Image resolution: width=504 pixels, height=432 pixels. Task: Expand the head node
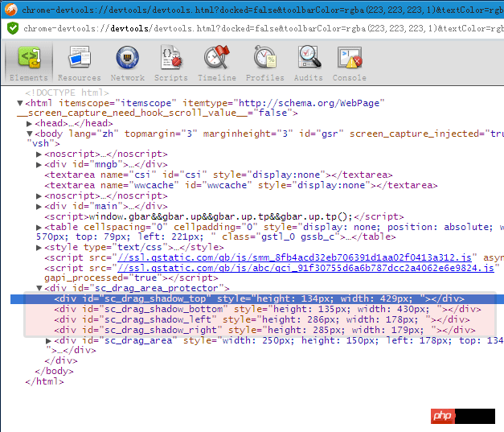pos(29,124)
